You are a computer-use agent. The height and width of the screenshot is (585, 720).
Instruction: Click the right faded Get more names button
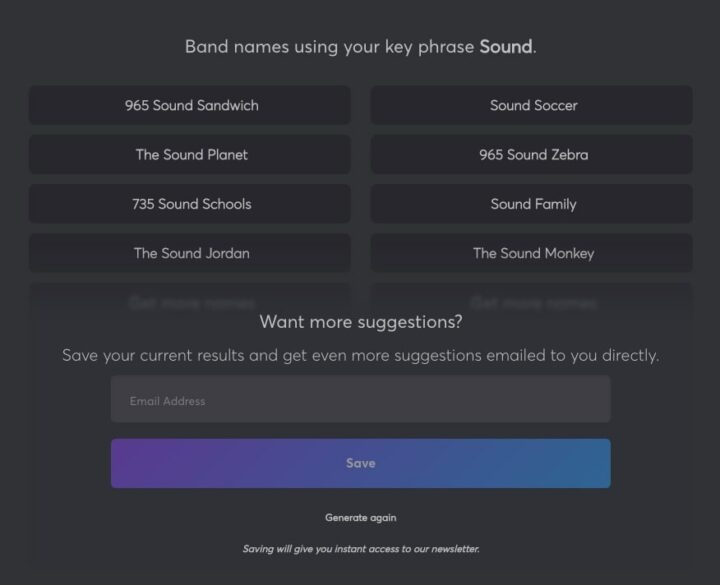point(533,301)
